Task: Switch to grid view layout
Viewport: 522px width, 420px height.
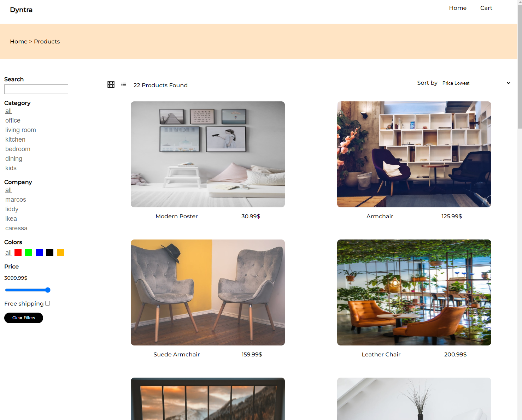Action: pos(111,84)
